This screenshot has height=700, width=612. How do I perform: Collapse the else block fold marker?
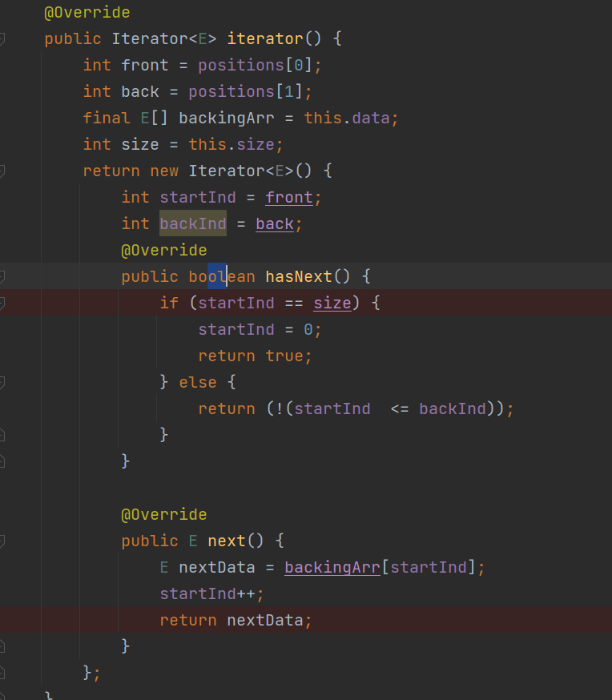click(x=2, y=382)
